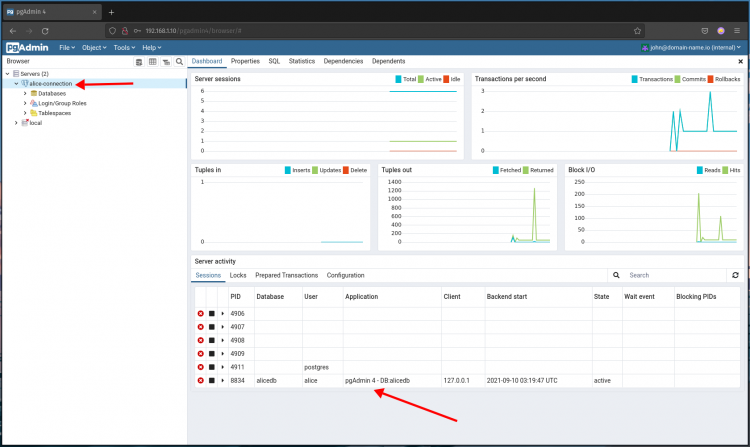Bookmark this page with the star icon
This screenshot has width=750, height=447.
pos(637,31)
